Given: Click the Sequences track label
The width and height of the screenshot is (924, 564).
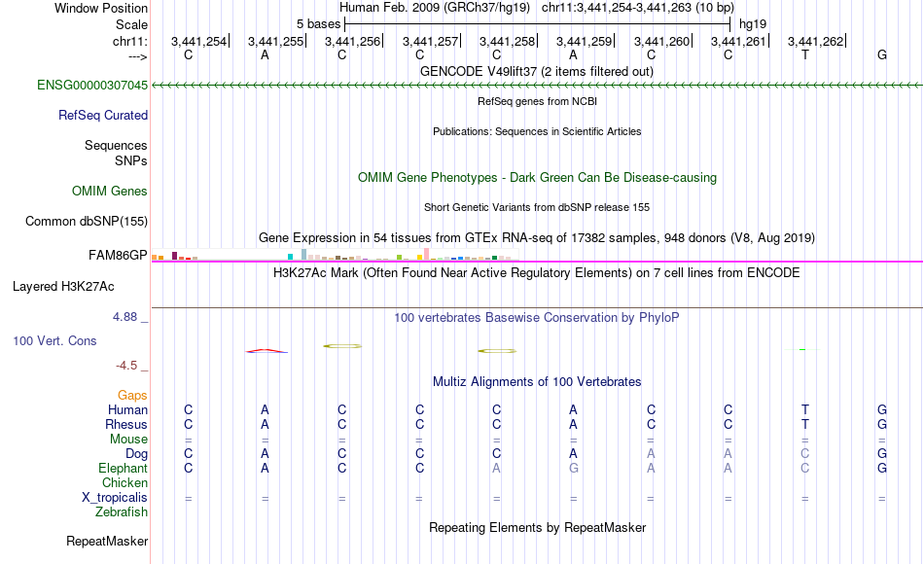Looking at the screenshot, I should 116,145.
